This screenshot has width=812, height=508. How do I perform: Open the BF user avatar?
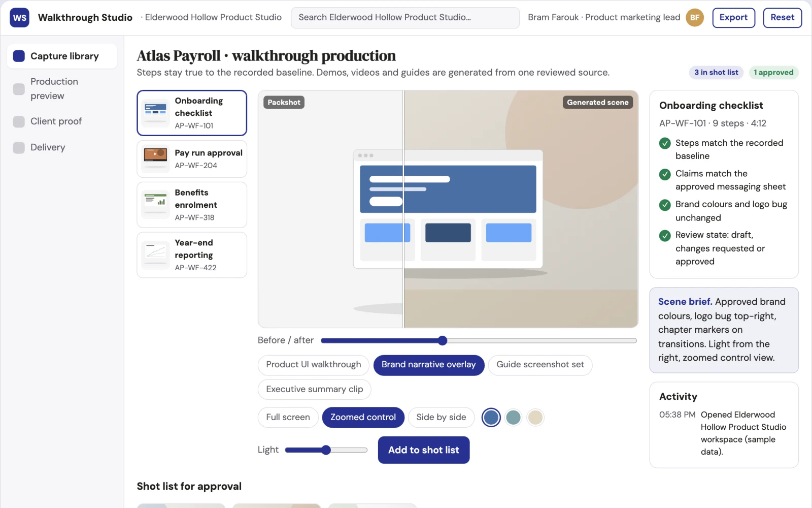point(695,18)
